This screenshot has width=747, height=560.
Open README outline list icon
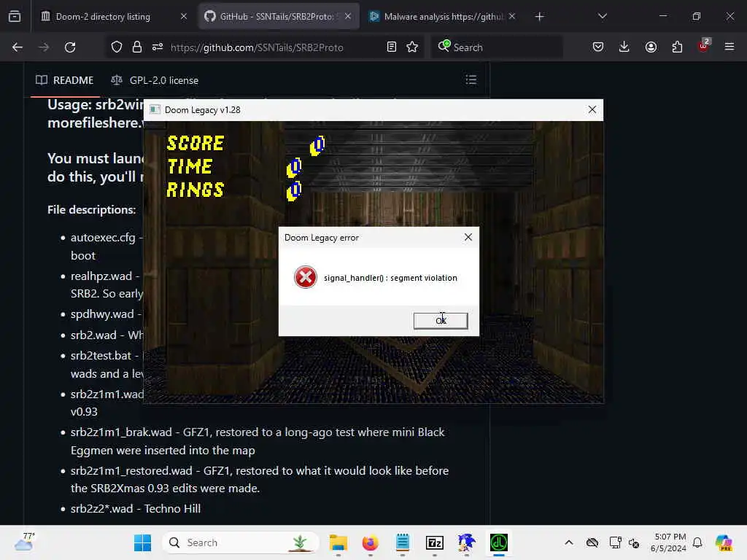pos(471,80)
